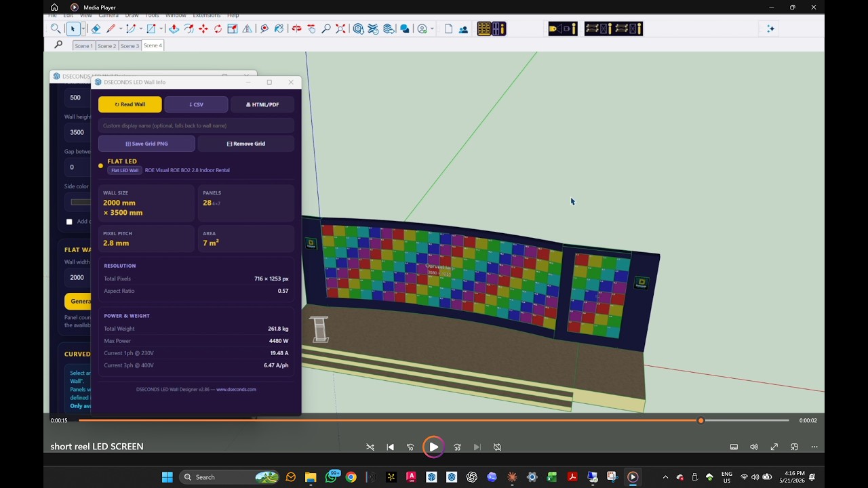Open the 3D Warehouse icon
This screenshot has width=868, height=488.
click(358, 28)
